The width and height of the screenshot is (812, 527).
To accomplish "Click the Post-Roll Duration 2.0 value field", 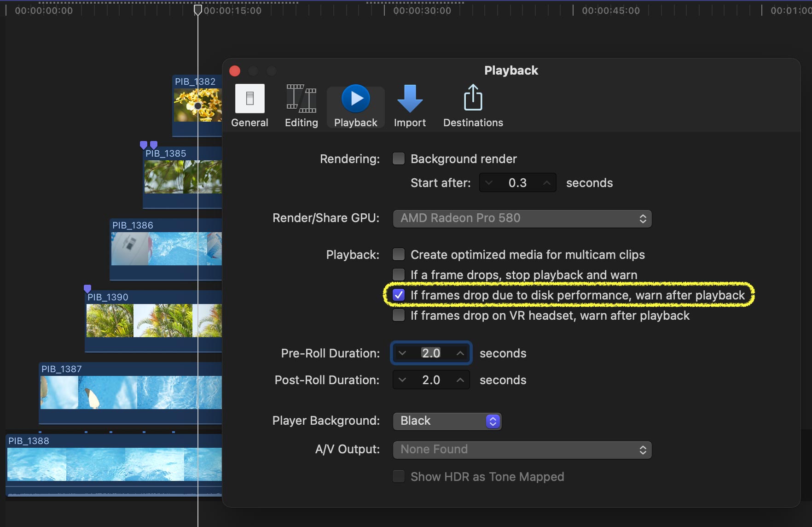I will pos(431,380).
